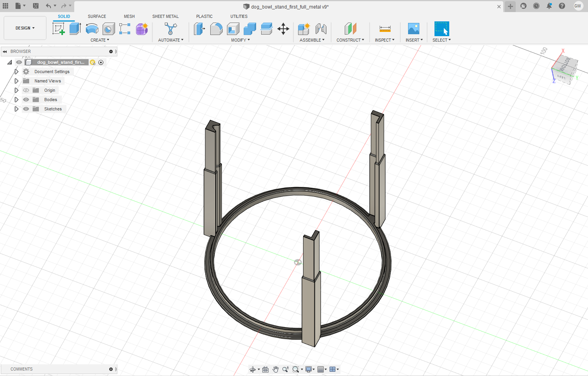This screenshot has width=588, height=376.
Task: Click the Insert image icon
Action: [414, 29]
